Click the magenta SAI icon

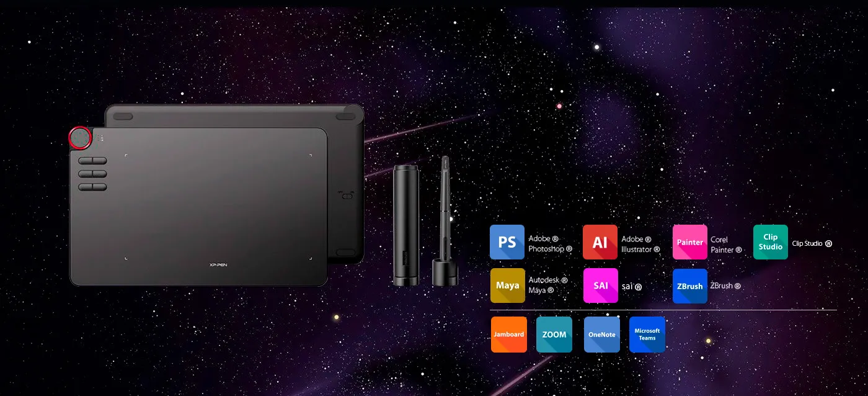click(x=601, y=286)
